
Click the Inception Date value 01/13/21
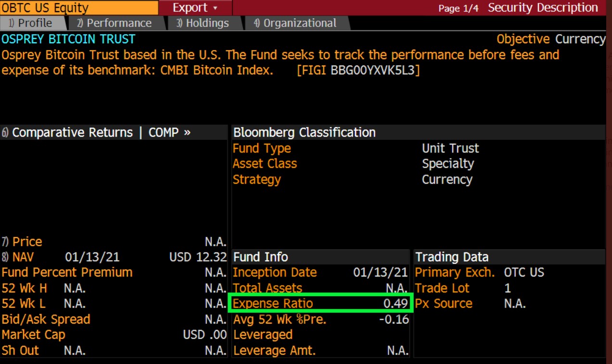point(380,272)
